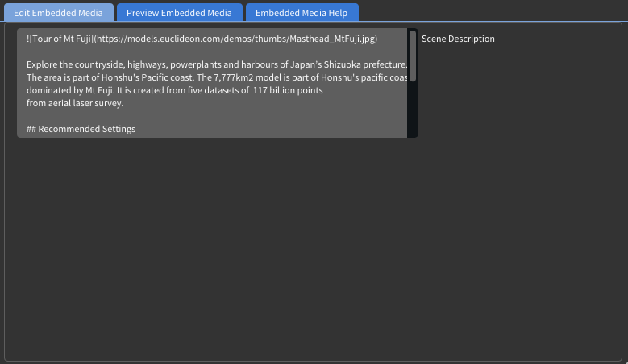Click the blank line above Recommended Settings
The image size is (628, 364).
click(x=161, y=116)
